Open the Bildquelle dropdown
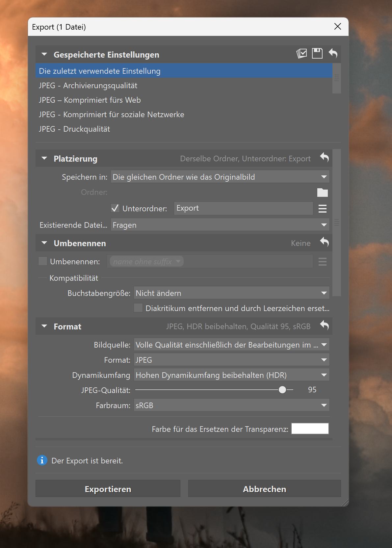 pyautogui.click(x=232, y=345)
